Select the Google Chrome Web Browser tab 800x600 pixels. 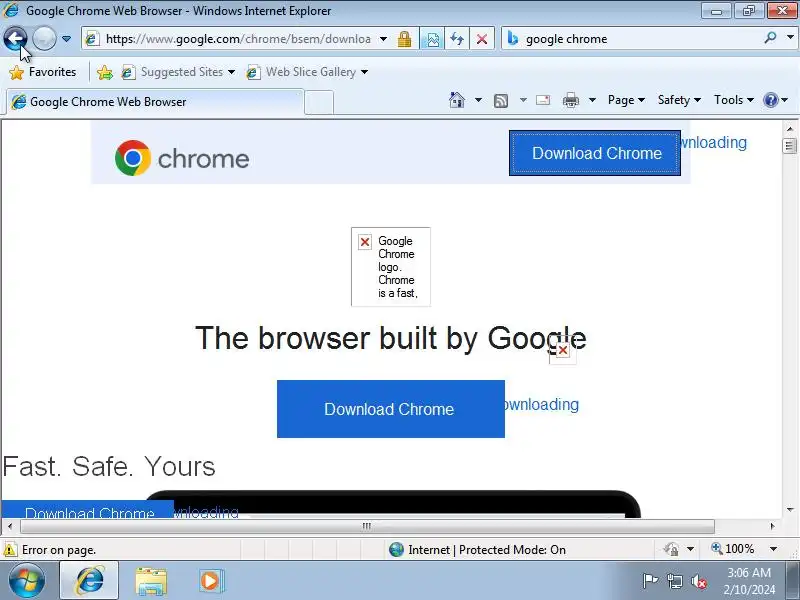[x=155, y=102]
